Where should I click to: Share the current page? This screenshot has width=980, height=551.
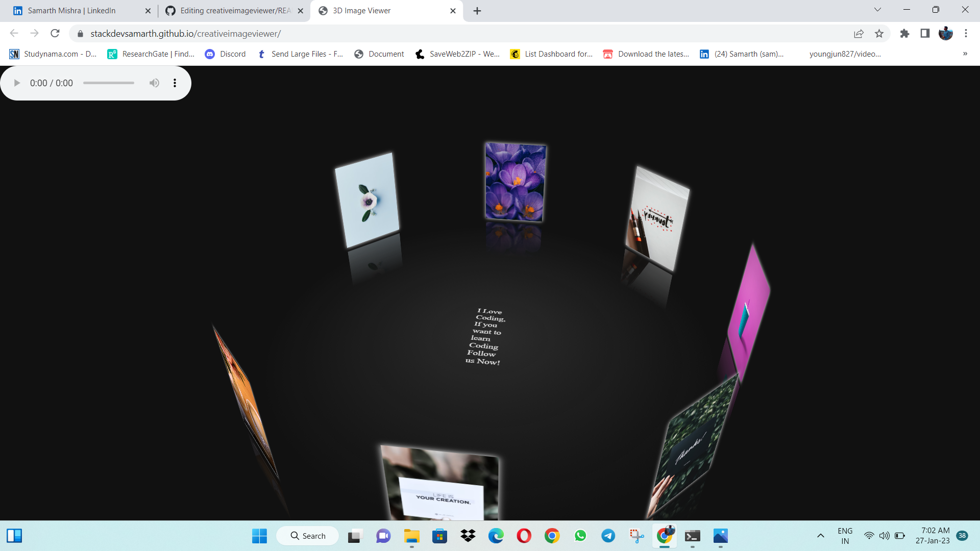(859, 34)
